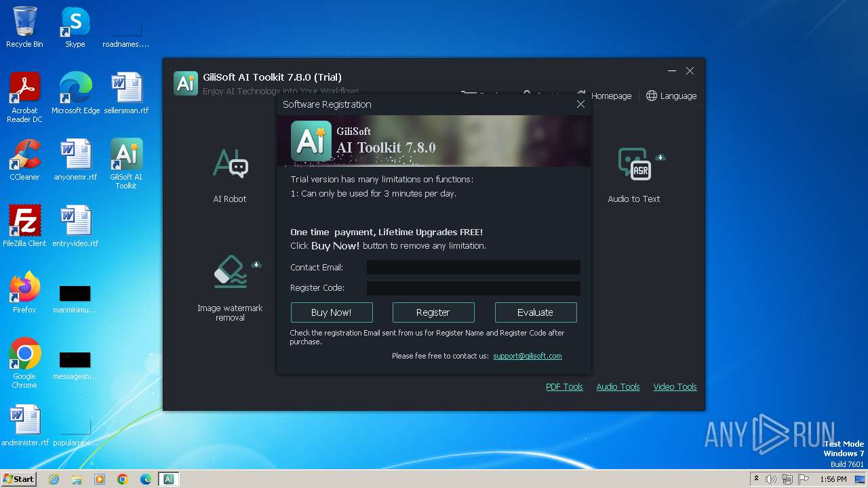This screenshot has width=868, height=488.
Task: Select Firefox desktop shortcut
Action: point(24,292)
